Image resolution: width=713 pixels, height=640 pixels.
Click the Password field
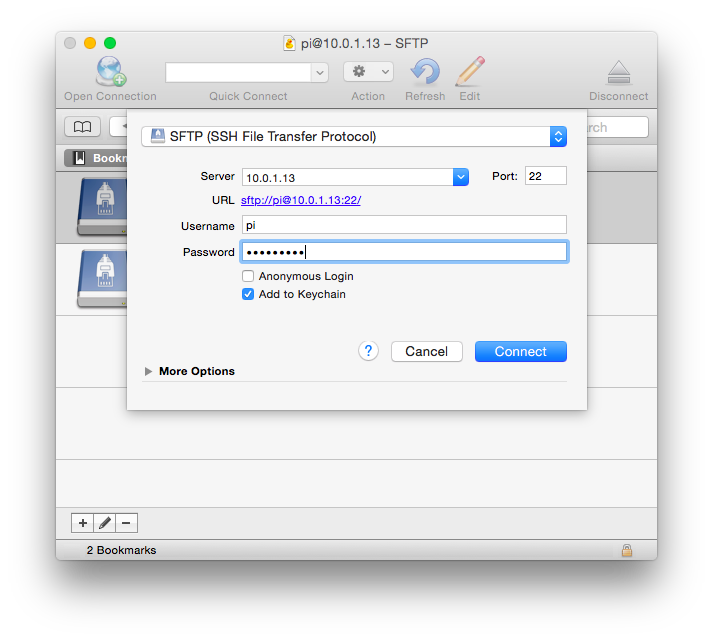pos(404,252)
